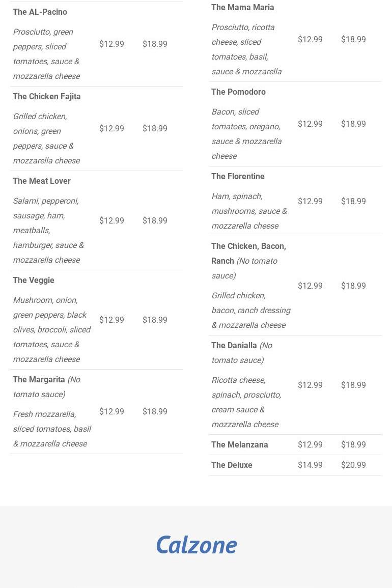Viewport: 392px width, 588px height.
Task: Select The Melanzana menu row name
Action: (x=240, y=444)
